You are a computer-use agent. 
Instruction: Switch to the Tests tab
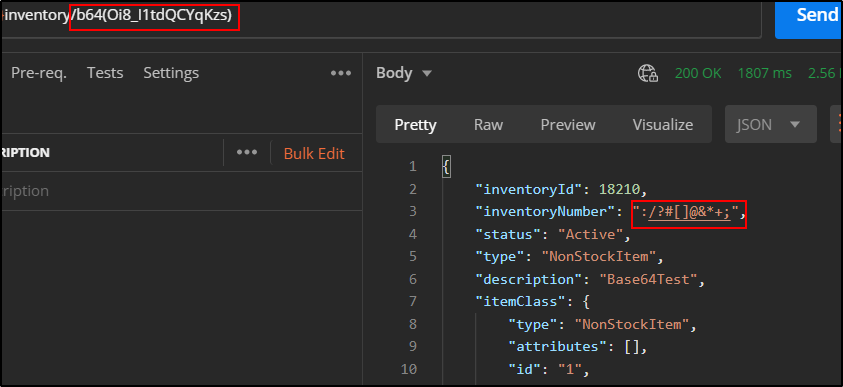105,73
